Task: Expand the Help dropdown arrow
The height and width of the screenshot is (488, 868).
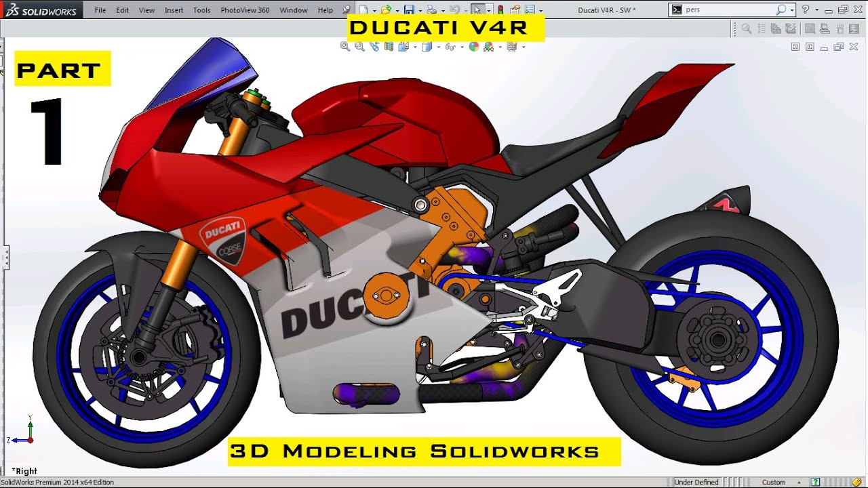Action: point(816,10)
